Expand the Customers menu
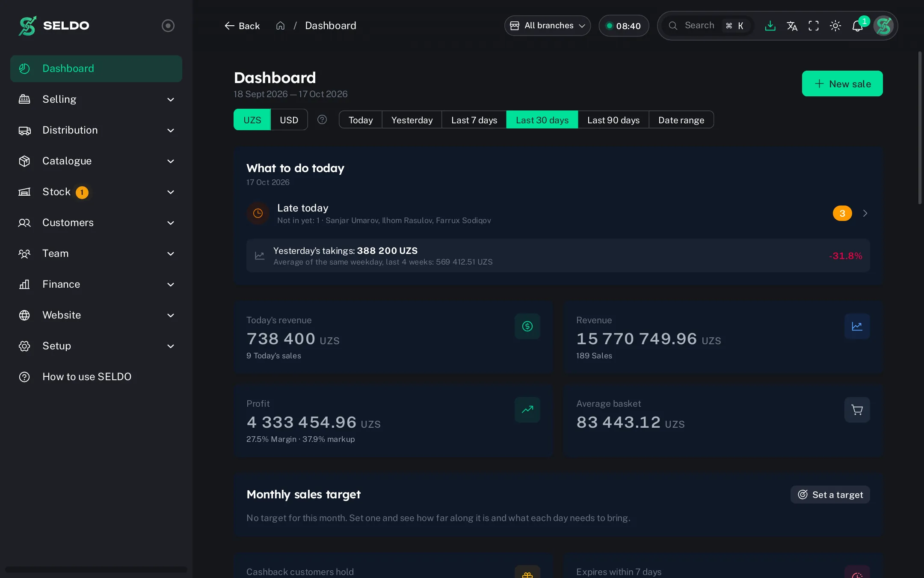The image size is (924, 578). tap(96, 223)
